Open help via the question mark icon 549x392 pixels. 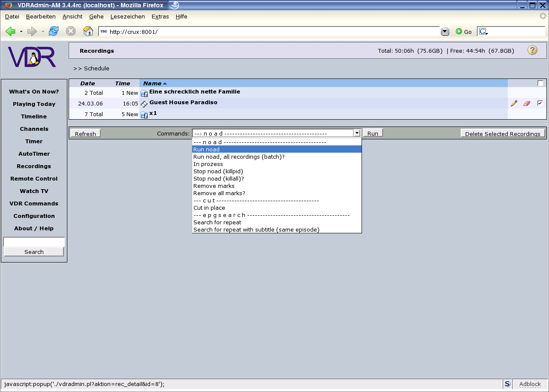(x=532, y=50)
